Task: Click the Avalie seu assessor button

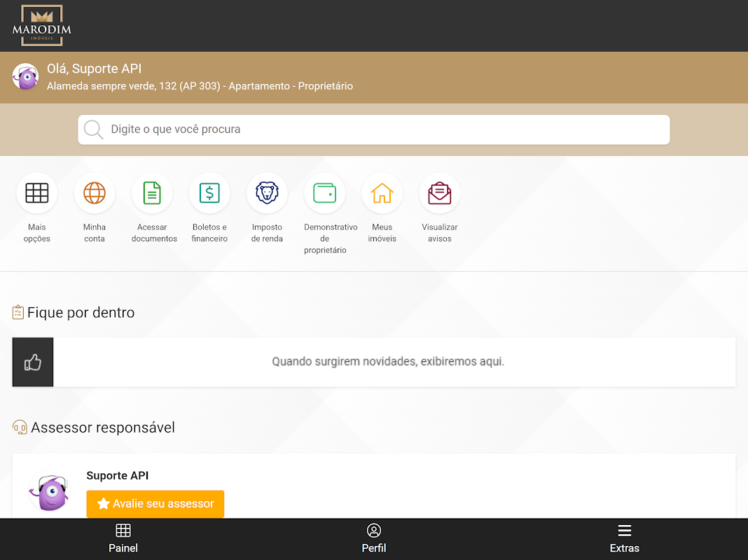Action: [x=155, y=504]
